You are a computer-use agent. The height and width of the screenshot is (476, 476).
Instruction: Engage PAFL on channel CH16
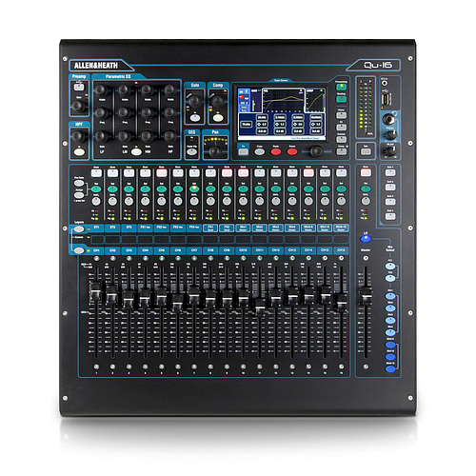341,201
